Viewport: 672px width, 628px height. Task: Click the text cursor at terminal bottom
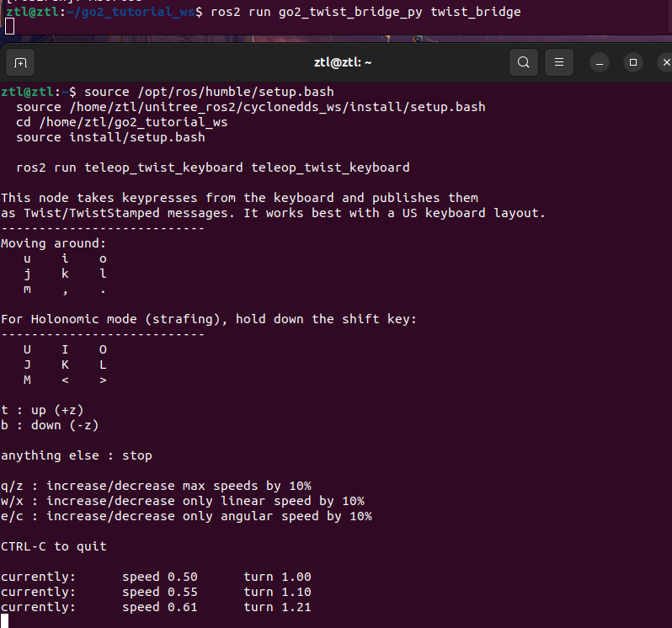tap(4, 621)
